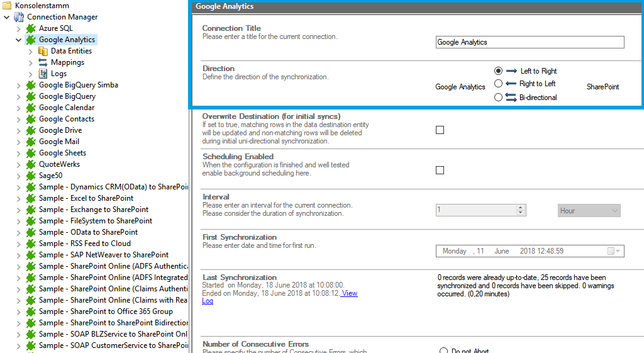Select the Right to Left direction
The height and width of the screenshot is (353, 644).
click(499, 84)
